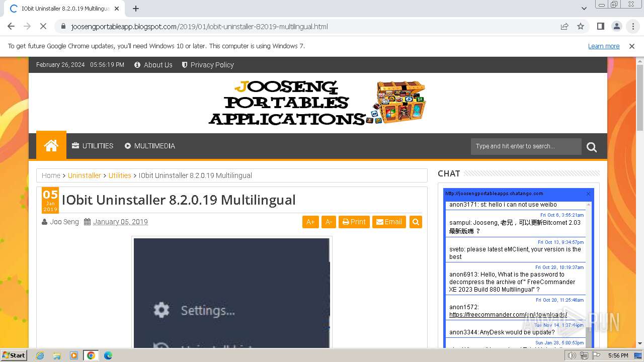
Task: Click the Jooseng Portables Applications logo
Action: [x=317, y=103]
